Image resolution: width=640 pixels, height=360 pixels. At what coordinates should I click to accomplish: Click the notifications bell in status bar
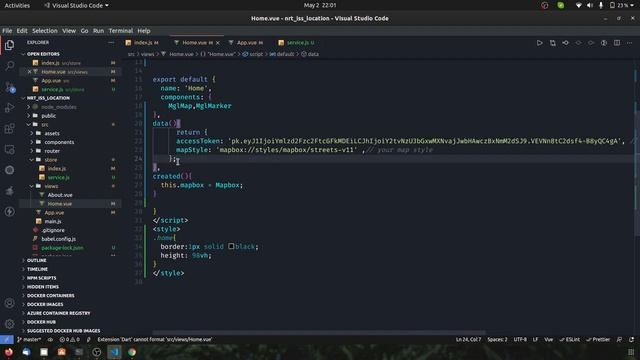631,339
